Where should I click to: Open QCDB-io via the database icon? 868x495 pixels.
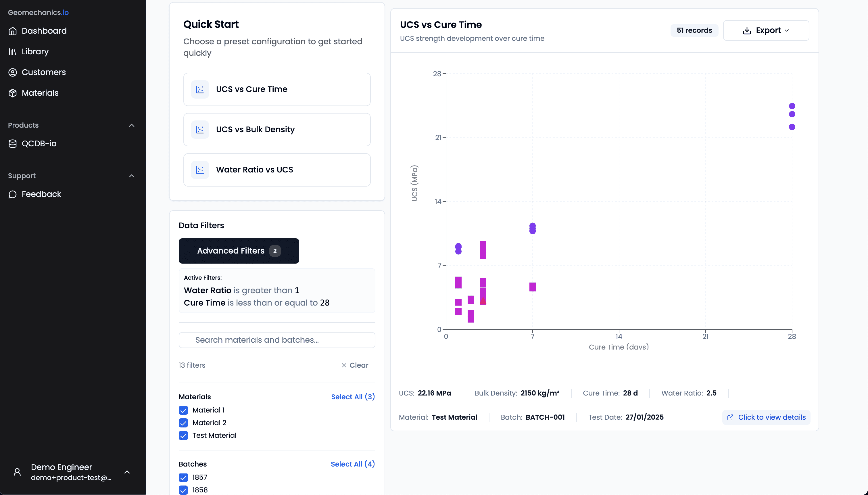[x=13, y=143]
